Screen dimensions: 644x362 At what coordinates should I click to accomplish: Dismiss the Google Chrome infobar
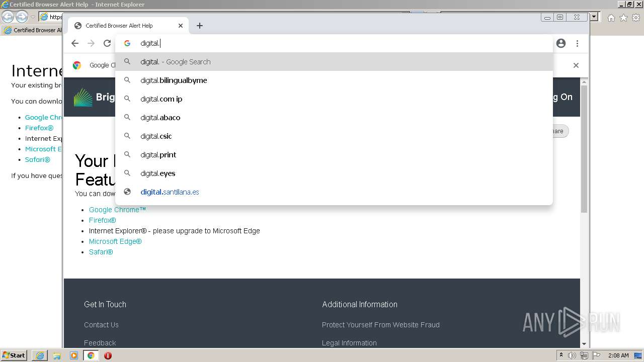coord(576,65)
